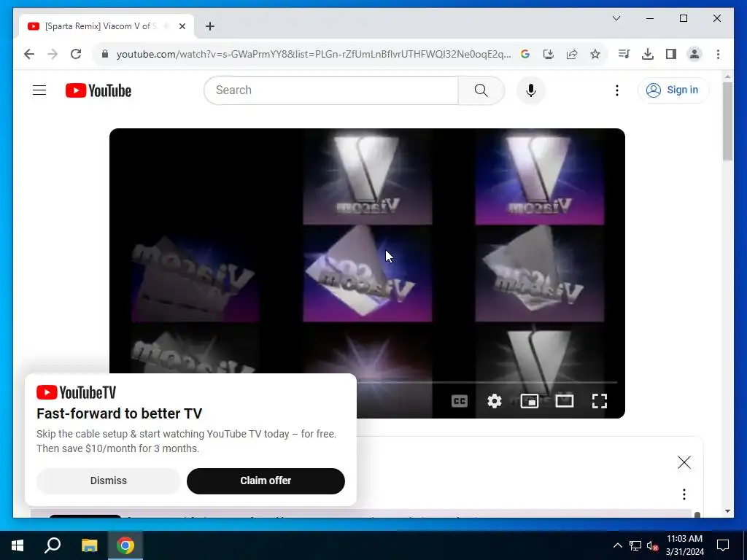Viewport: 747px width, 560px height.
Task: Switch to theater mode
Action: click(565, 401)
